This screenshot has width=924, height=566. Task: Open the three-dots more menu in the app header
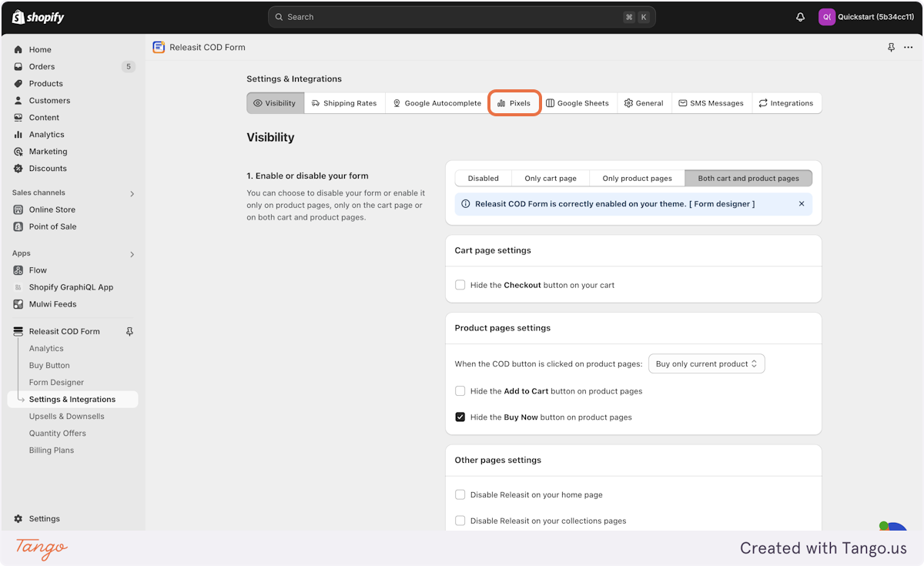[909, 48]
